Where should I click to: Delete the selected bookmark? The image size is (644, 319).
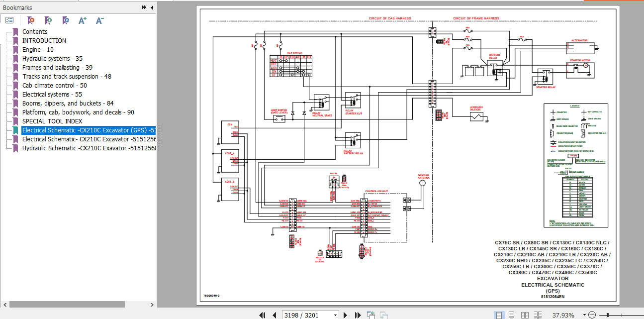click(x=31, y=20)
